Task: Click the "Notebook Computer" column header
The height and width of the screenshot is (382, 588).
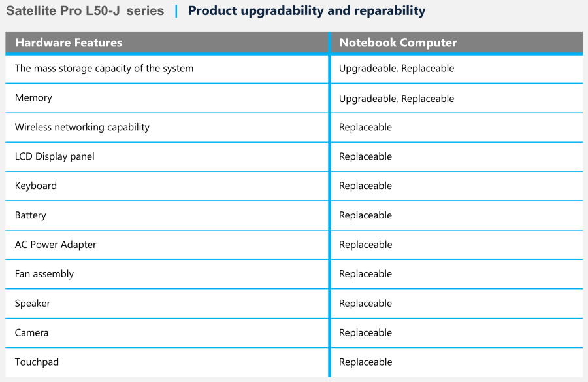Action: [398, 43]
